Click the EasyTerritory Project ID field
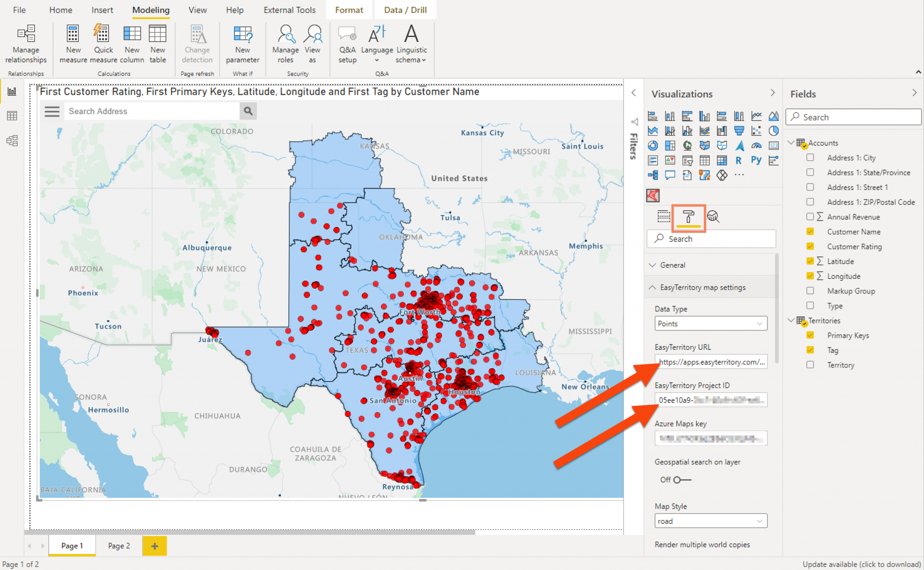This screenshot has width=924, height=570. pos(711,400)
